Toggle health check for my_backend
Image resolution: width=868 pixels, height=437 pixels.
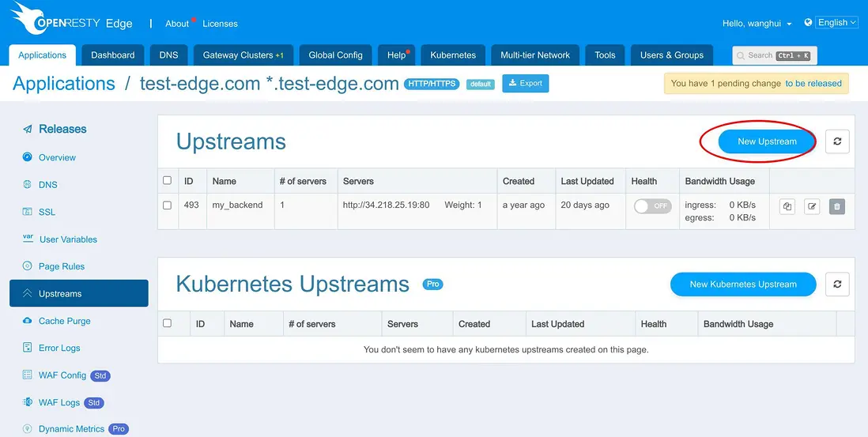tap(653, 205)
